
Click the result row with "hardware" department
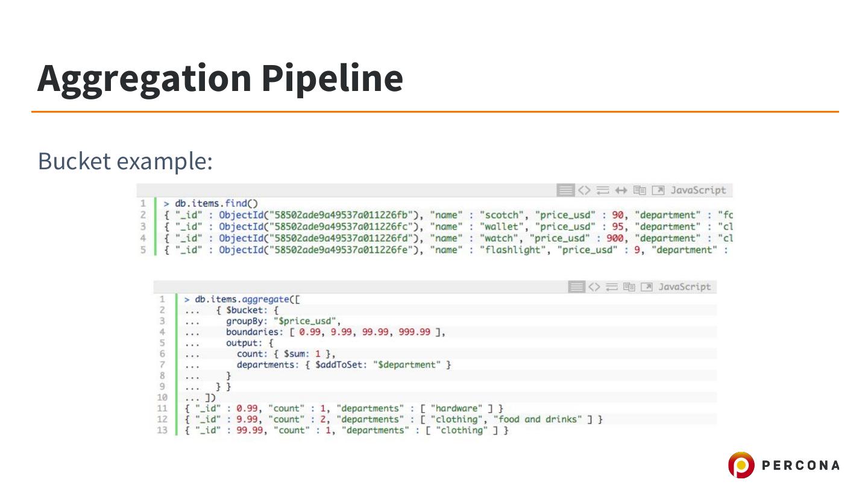344,408
